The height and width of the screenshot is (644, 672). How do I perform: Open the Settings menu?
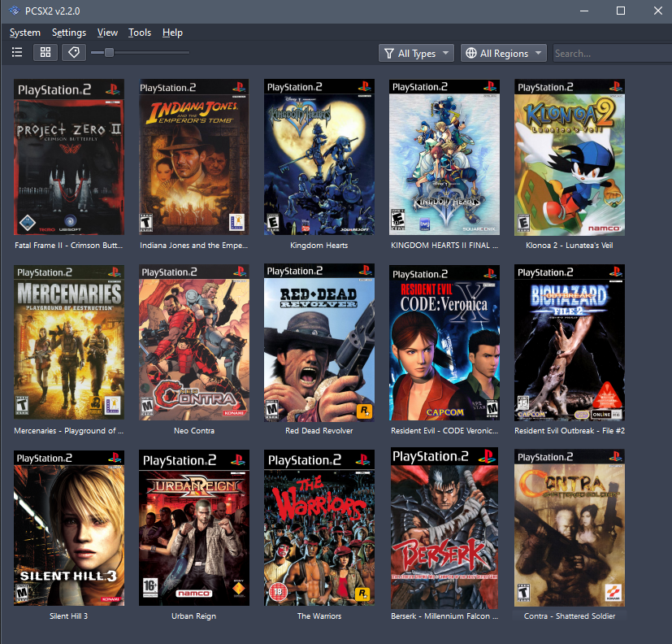[x=69, y=33]
